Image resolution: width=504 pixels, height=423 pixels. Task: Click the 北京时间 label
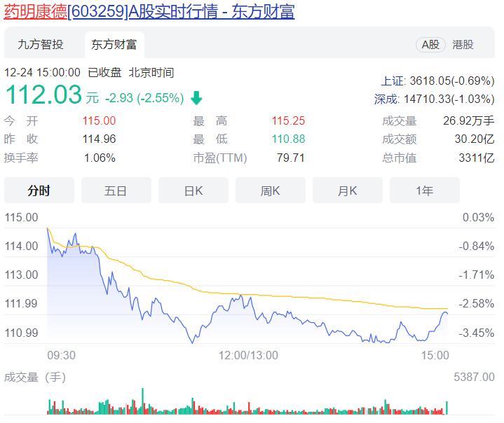pos(151,72)
